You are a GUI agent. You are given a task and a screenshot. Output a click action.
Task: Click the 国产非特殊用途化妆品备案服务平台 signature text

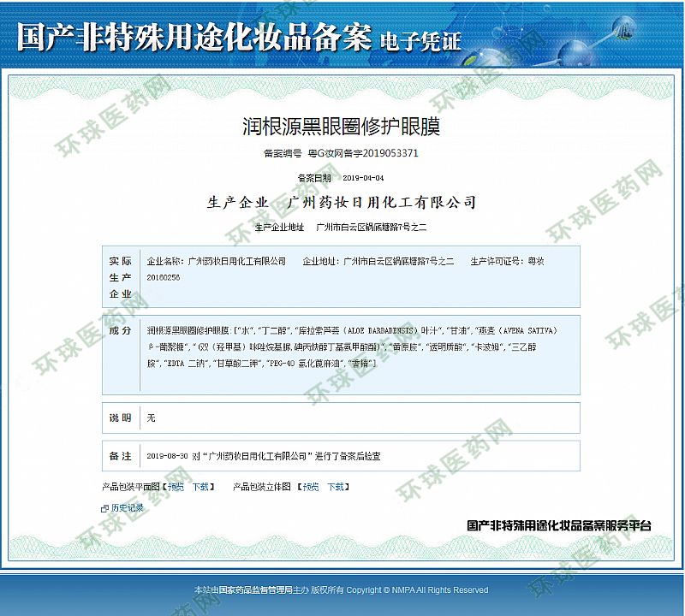tap(558, 525)
